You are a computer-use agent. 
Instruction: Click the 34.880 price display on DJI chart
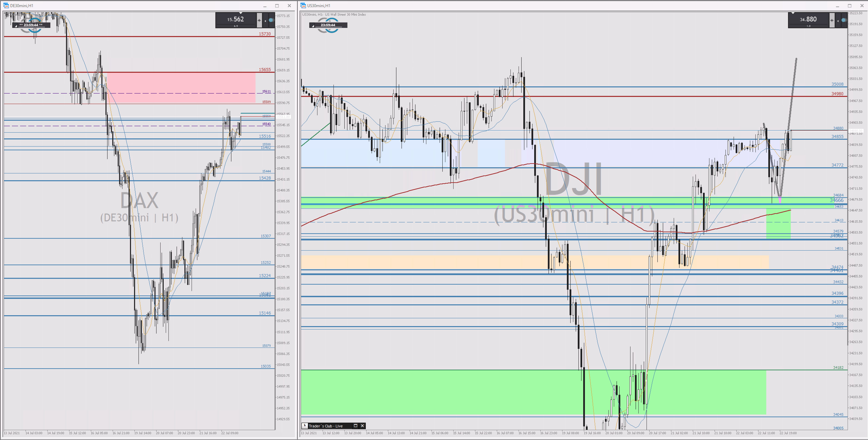(808, 20)
